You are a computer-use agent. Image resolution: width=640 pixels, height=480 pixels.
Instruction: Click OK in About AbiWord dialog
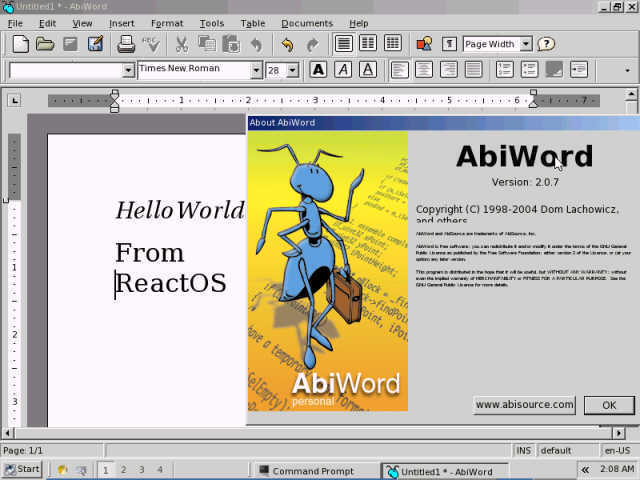point(609,405)
